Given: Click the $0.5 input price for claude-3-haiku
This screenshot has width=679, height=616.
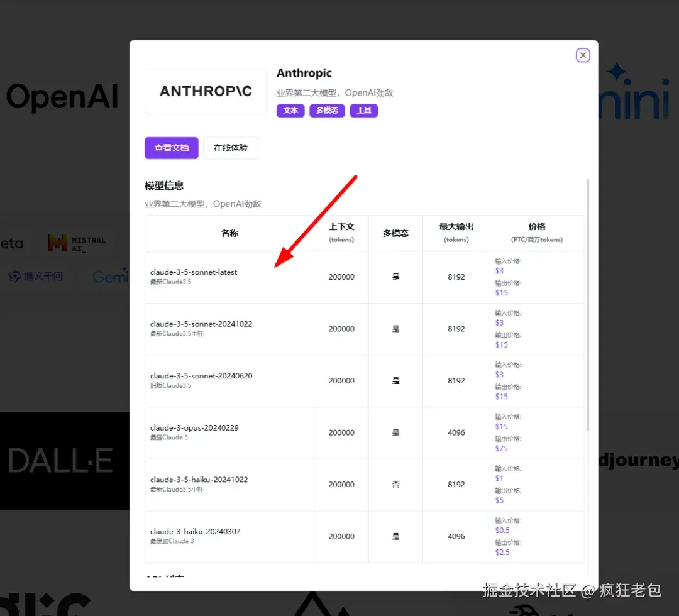Looking at the screenshot, I should [x=502, y=531].
